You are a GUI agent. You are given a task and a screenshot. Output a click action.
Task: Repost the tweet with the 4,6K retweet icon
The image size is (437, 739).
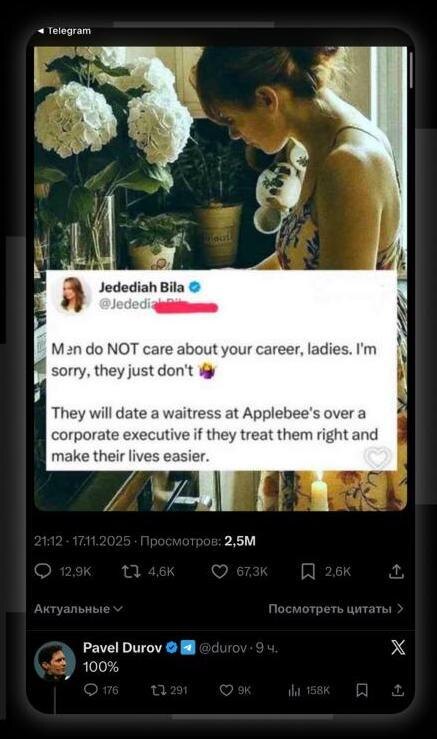[x=131, y=571]
